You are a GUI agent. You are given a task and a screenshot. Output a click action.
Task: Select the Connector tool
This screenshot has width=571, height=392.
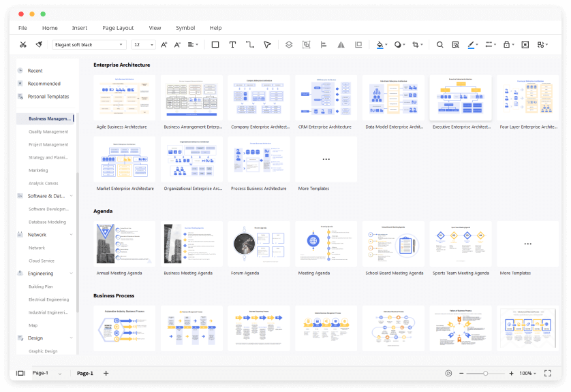click(x=249, y=44)
